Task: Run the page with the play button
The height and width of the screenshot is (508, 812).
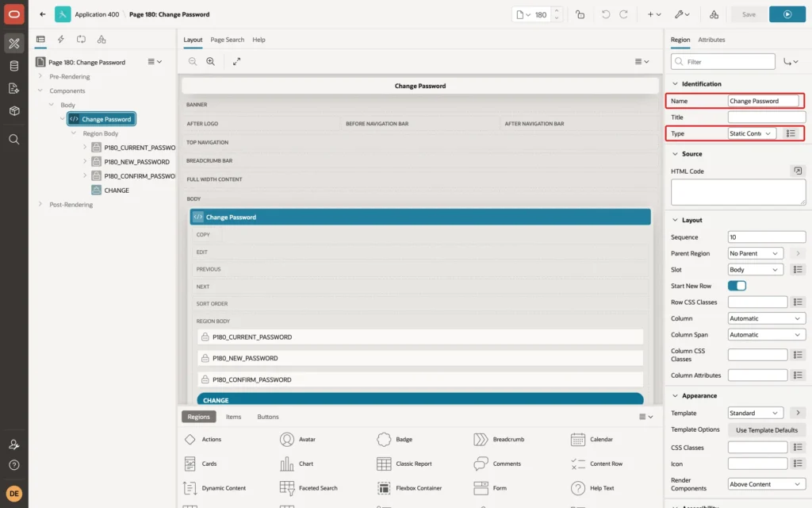Action: point(787,14)
